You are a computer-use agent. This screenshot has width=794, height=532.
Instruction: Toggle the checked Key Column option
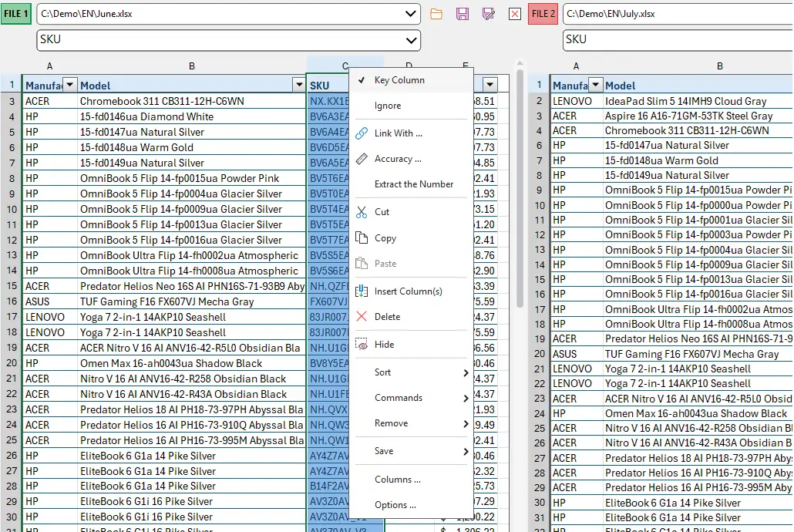(x=411, y=80)
